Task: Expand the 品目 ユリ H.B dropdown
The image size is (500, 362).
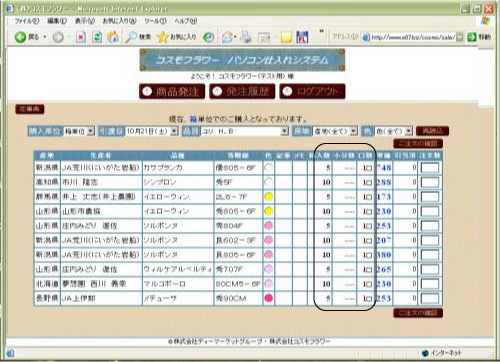Action: (x=245, y=131)
